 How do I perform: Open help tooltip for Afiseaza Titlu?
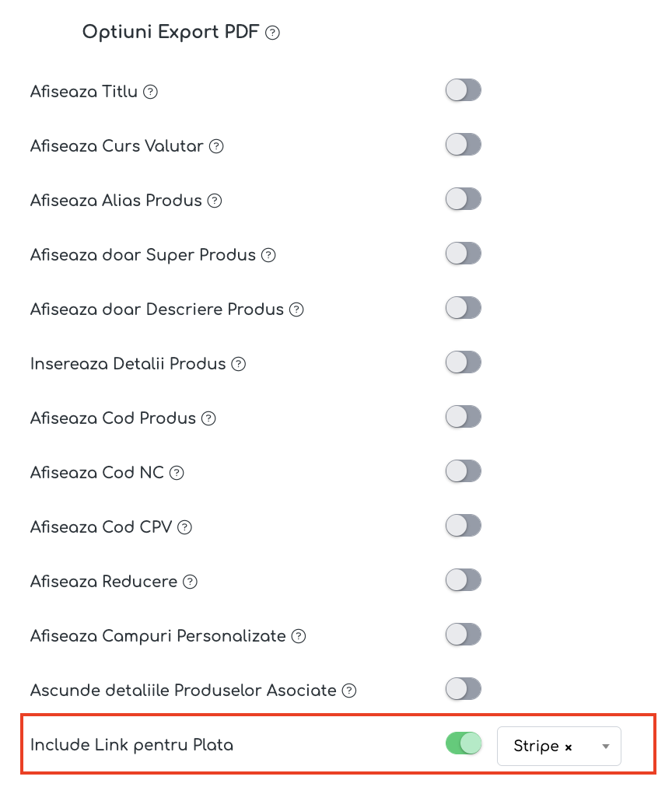click(150, 92)
